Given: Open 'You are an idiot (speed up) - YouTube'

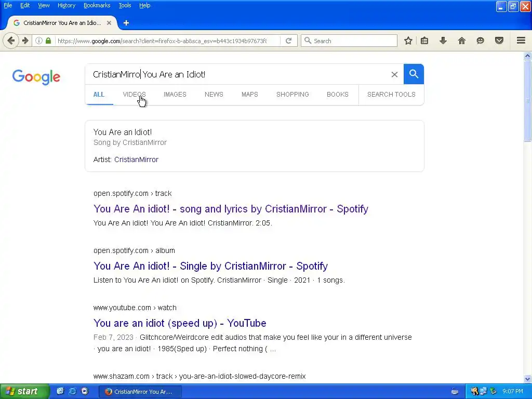Looking at the screenshot, I should (x=180, y=323).
